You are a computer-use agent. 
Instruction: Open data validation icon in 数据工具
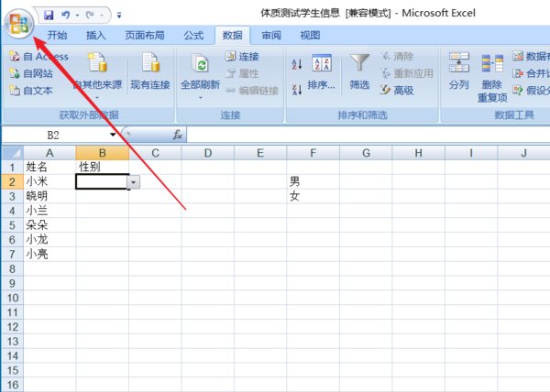(x=518, y=56)
